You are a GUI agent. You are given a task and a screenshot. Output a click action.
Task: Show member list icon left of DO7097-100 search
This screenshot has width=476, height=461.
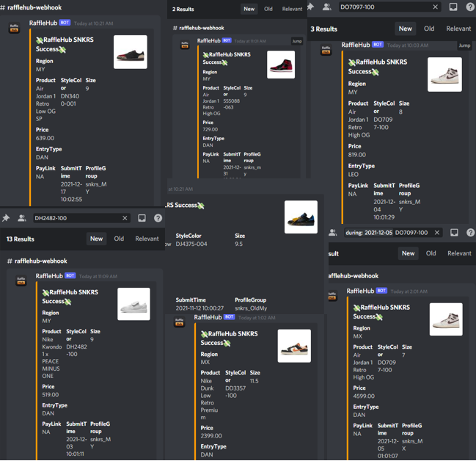click(327, 7)
